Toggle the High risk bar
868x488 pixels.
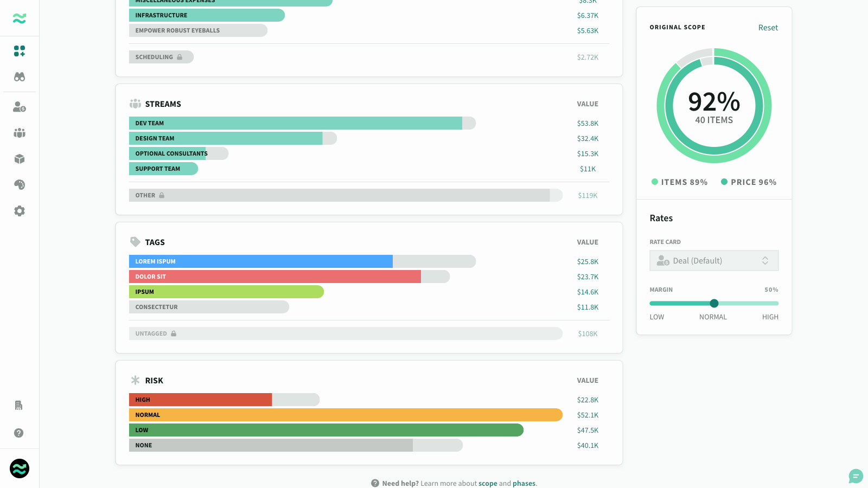(224, 400)
